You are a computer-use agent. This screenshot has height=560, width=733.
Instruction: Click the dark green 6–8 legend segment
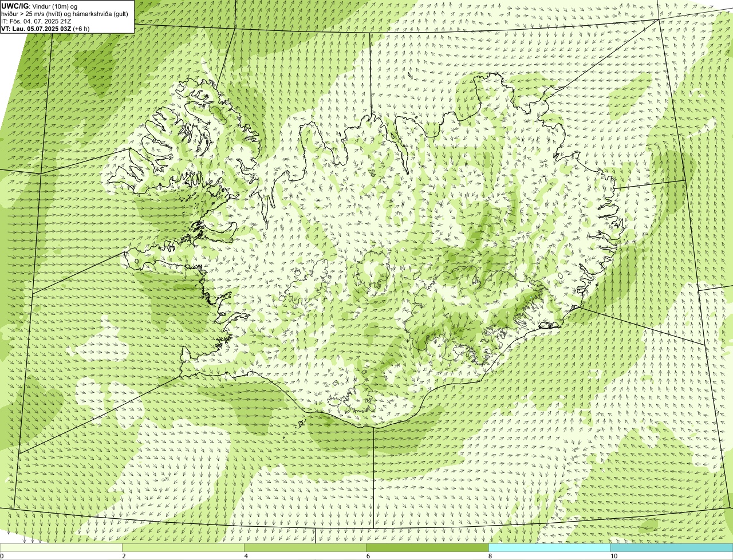[427, 547]
